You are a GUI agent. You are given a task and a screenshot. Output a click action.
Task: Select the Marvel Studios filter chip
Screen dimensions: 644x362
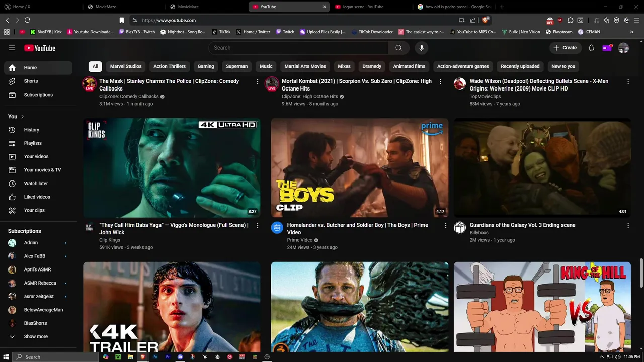(x=126, y=66)
